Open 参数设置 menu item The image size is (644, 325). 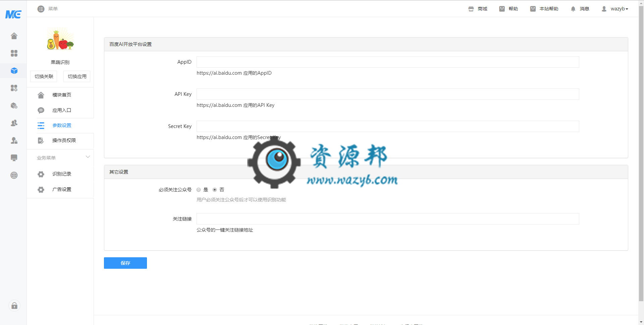(62, 125)
